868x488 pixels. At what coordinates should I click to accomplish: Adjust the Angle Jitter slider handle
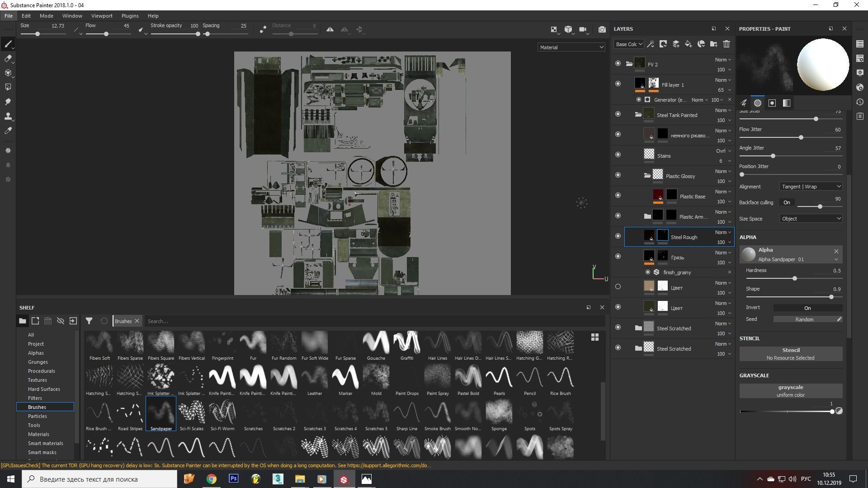click(x=773, y=156)
